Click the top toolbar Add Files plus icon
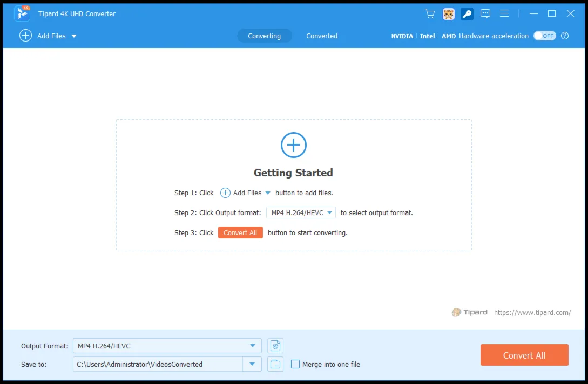 coord(25,36)
